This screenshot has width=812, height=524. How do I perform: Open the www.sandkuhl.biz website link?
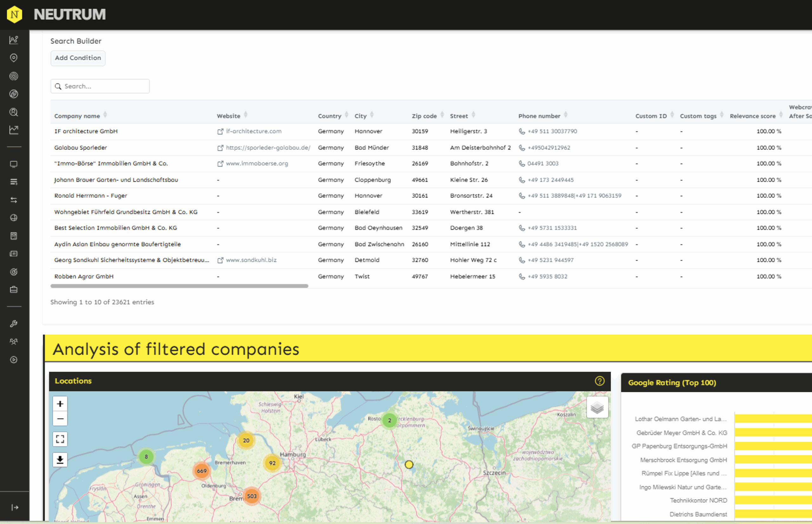(251, 260)
